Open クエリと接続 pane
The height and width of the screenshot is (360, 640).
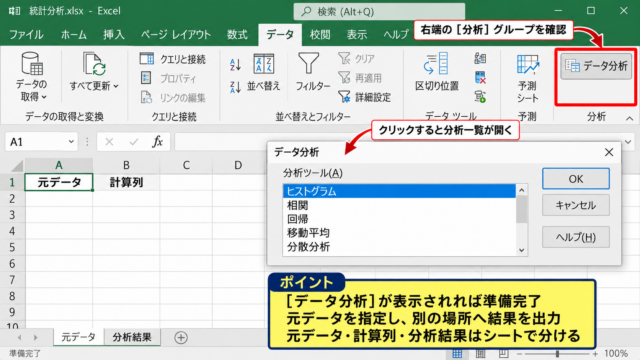(x=173, y=59)
